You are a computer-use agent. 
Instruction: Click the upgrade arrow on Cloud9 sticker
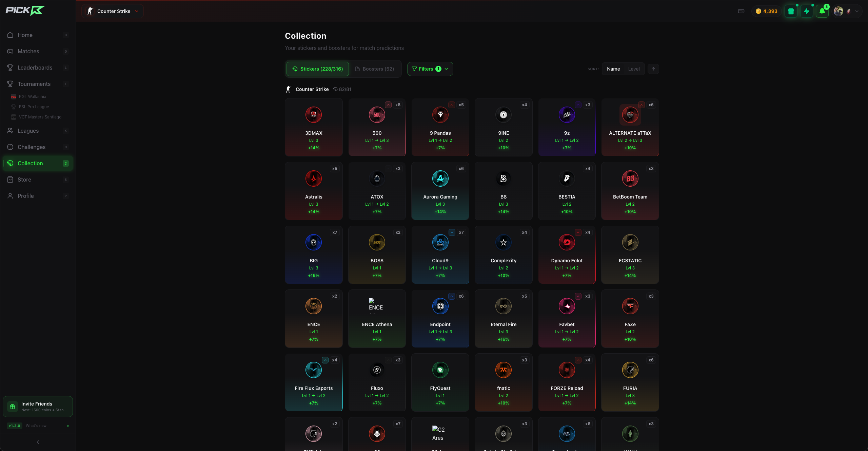coord(452,232)
